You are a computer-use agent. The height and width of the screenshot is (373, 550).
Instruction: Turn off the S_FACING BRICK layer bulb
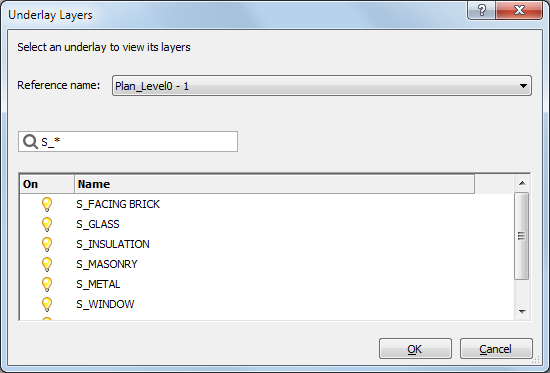[47, 204]
